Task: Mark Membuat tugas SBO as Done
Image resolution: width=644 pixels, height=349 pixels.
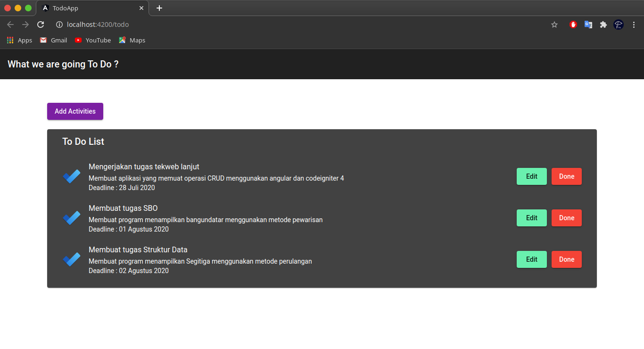Action: [567, 218]
